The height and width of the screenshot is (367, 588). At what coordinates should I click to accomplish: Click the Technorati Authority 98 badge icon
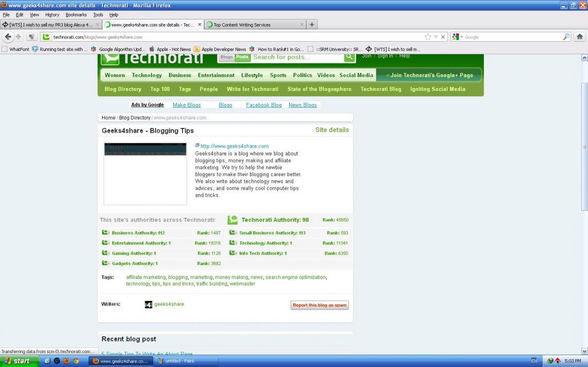tap(232, 220)
